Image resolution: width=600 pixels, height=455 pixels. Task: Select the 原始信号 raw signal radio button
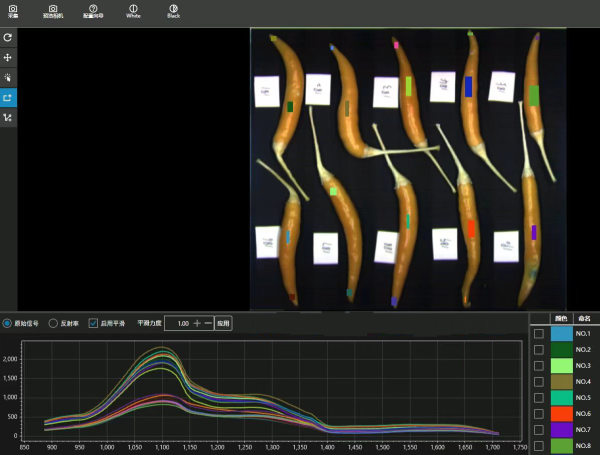(8, 323)
